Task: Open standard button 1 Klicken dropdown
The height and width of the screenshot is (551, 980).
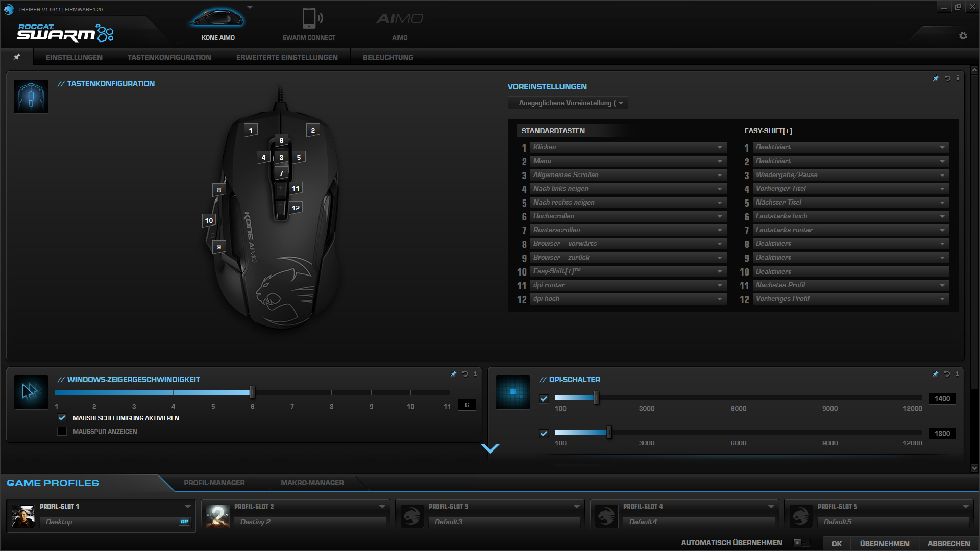Action: pyautogui.click(x=628, y=147)
